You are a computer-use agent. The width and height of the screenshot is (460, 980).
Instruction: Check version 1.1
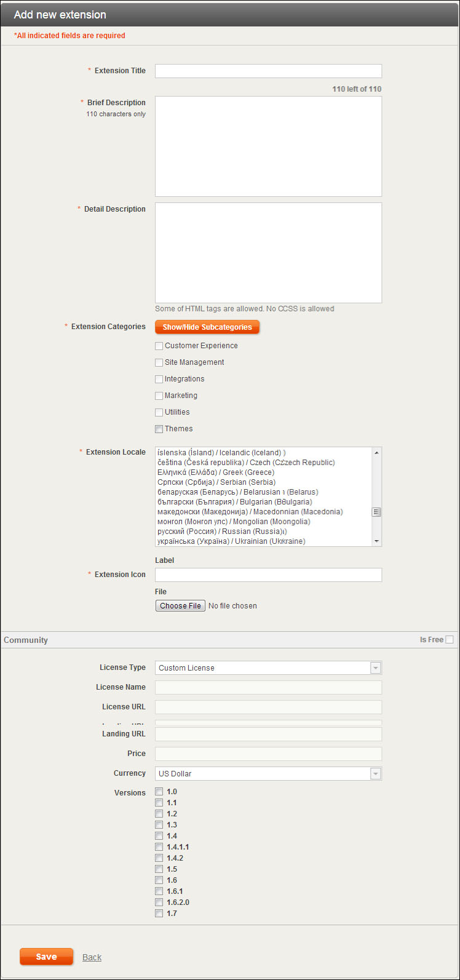(x=159, y=803)
